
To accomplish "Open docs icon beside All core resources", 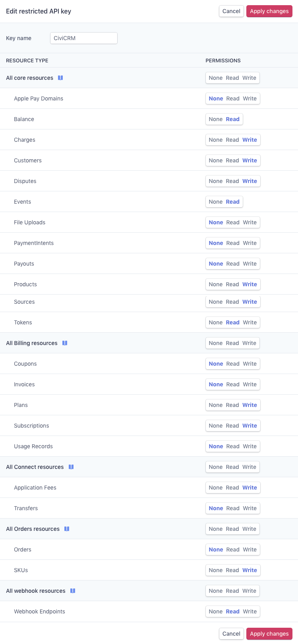I will click(60, 78).
